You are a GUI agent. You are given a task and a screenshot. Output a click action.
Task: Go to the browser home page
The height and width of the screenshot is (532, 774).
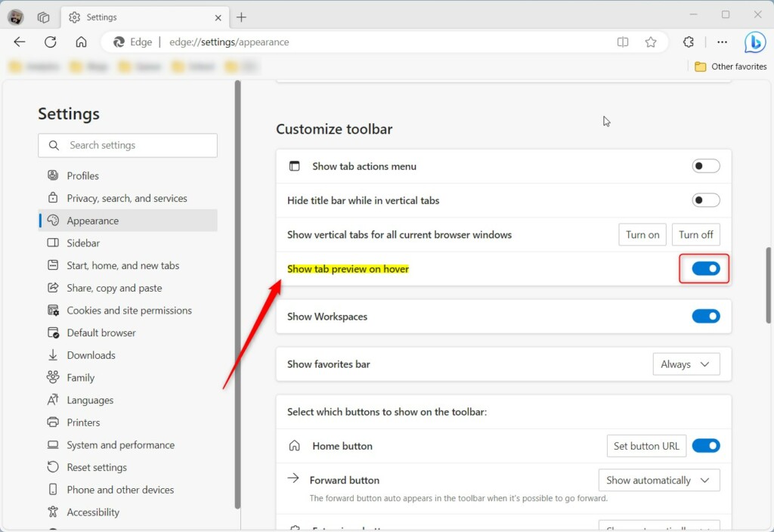click(81, 42)
